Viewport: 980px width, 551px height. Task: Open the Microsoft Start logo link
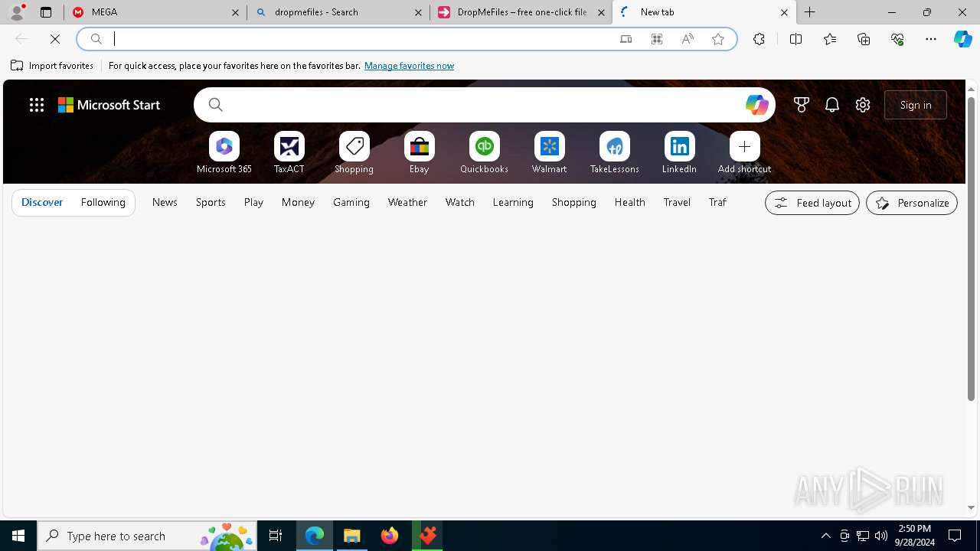click(109, 105)
